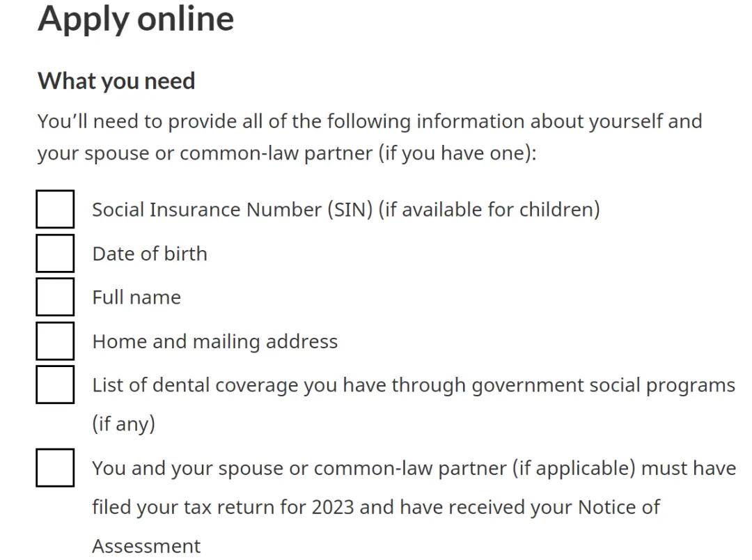
Task: Toggle the Full name checkbox
Action: (x=55, y=297)
